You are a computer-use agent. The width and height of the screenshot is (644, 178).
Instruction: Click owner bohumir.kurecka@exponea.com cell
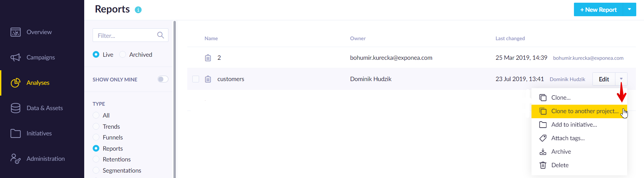tap(391, 58)
